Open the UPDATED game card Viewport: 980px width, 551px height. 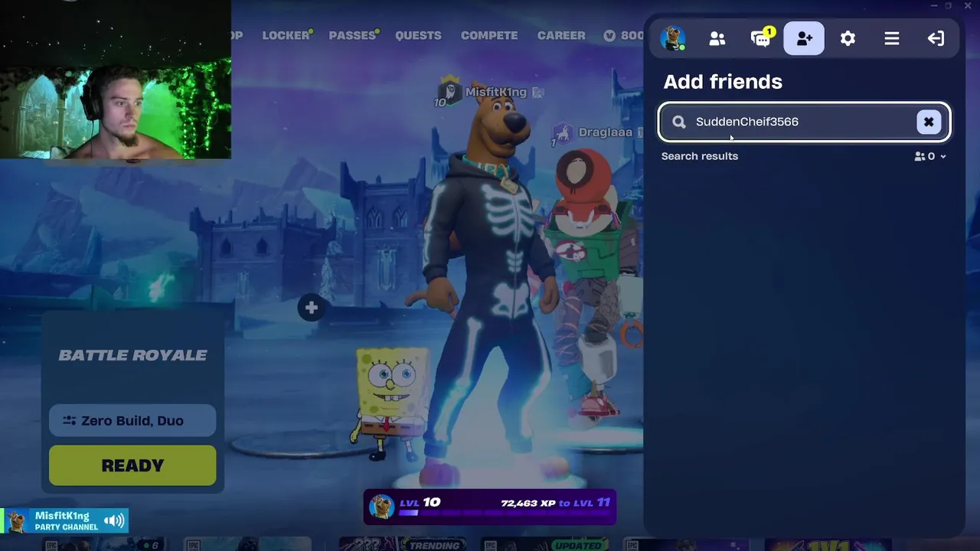click(x=545, y=545)
